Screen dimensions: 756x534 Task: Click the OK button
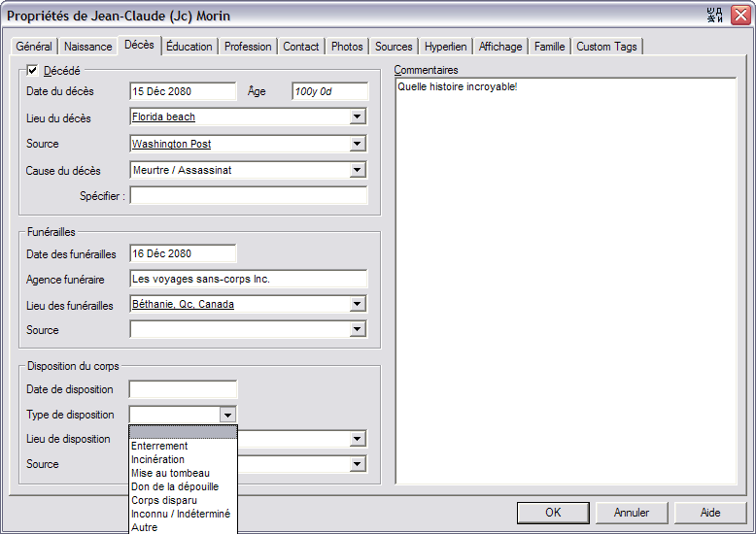(x=553, y=513)
